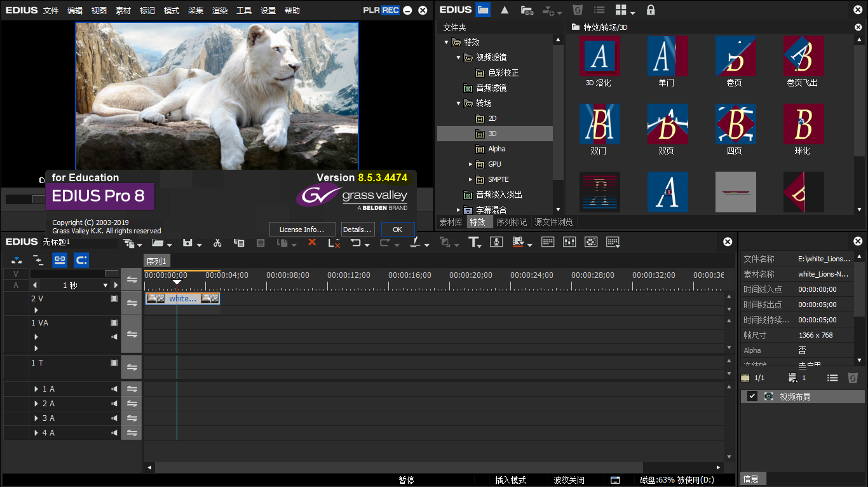Open the 素材 menu

pyautogui.click(x=123, y=11)
